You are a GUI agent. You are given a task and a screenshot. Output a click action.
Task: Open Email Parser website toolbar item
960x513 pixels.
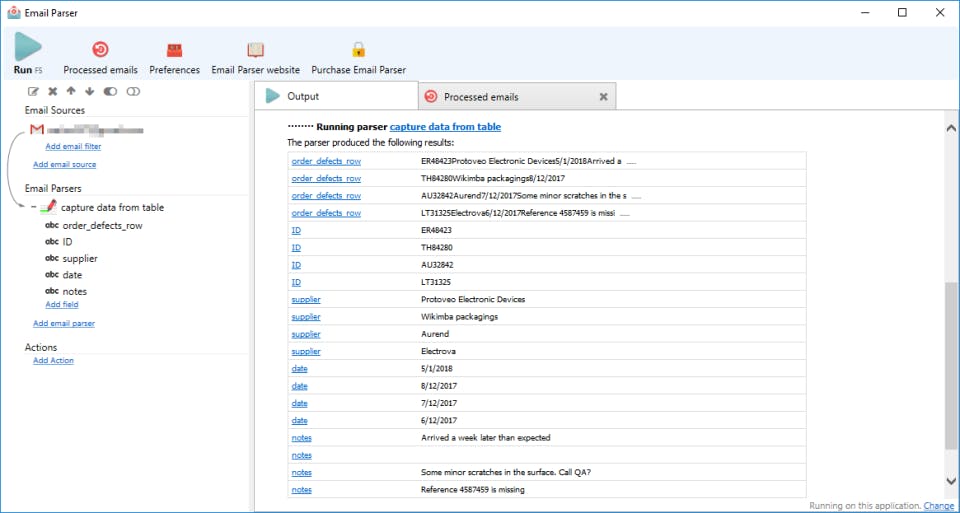tap(255, 58)
